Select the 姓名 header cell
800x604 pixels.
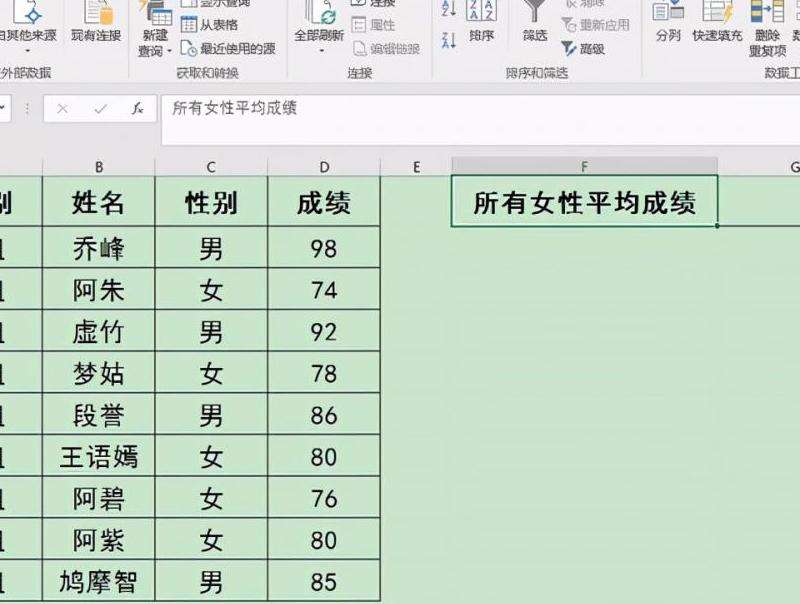click(x=98, y=202)
